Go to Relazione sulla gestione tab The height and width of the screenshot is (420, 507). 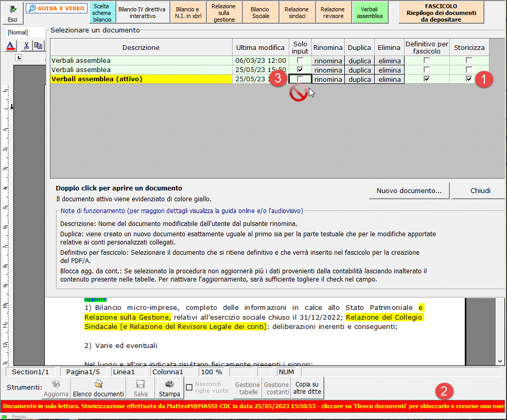coord(224,12)
